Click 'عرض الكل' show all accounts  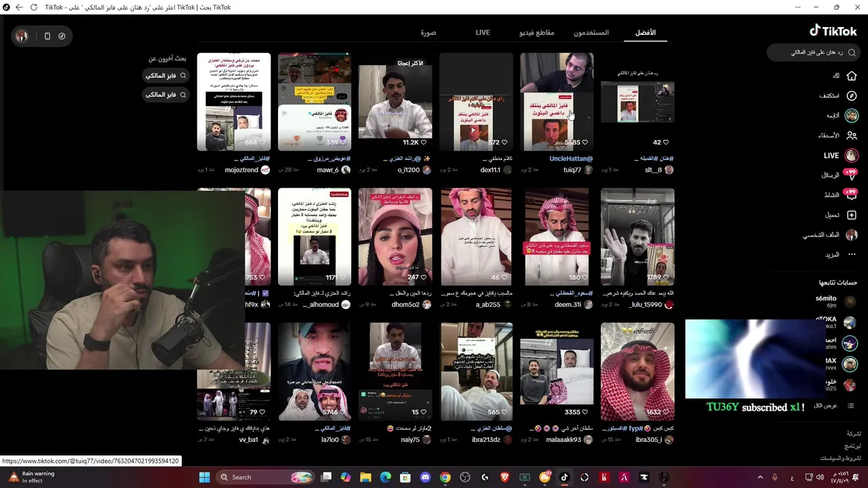[825, 405]
